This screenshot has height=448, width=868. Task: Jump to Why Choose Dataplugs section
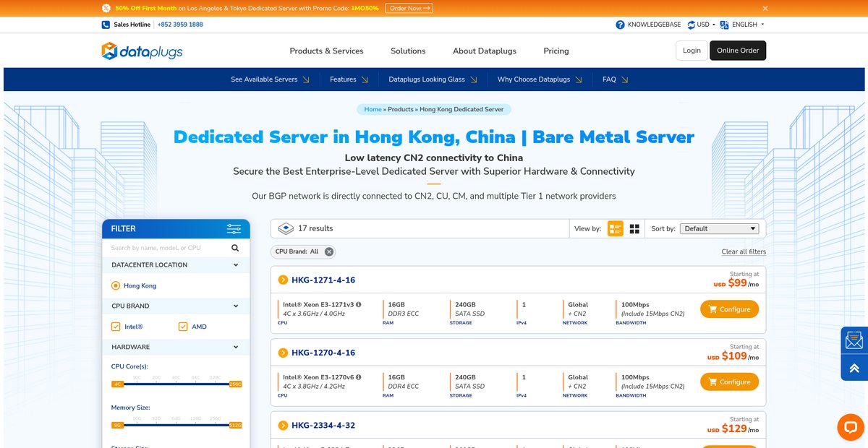pos(540,79)
